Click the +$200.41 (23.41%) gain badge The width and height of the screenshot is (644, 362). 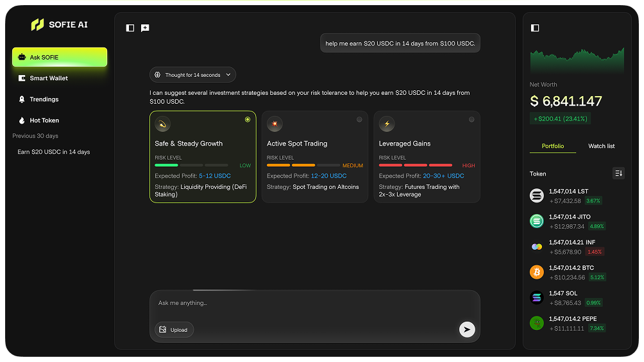point(560,119)
